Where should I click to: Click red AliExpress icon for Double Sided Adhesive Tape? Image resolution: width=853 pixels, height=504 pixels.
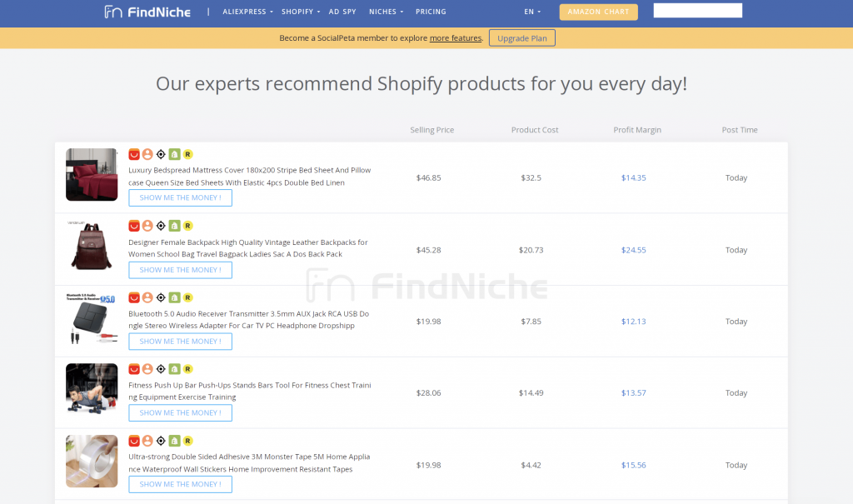(x=134, y=441)
